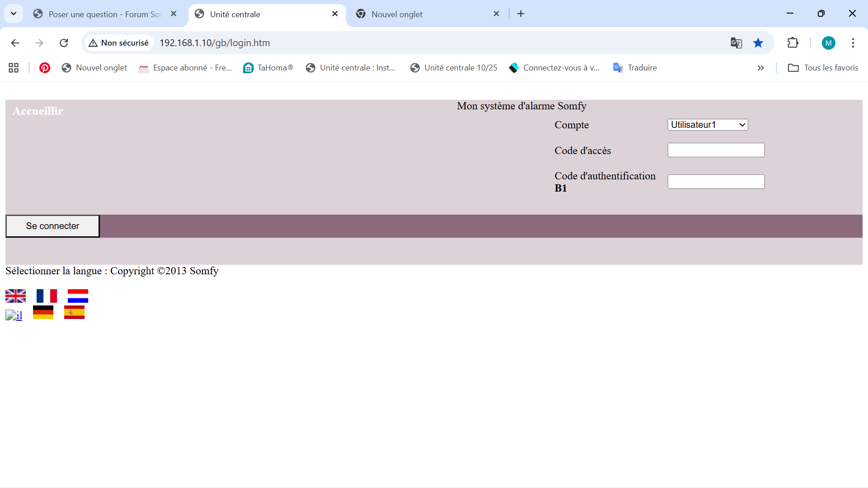
Task: Click the bookmark star icon
Action: pos(758,43)
